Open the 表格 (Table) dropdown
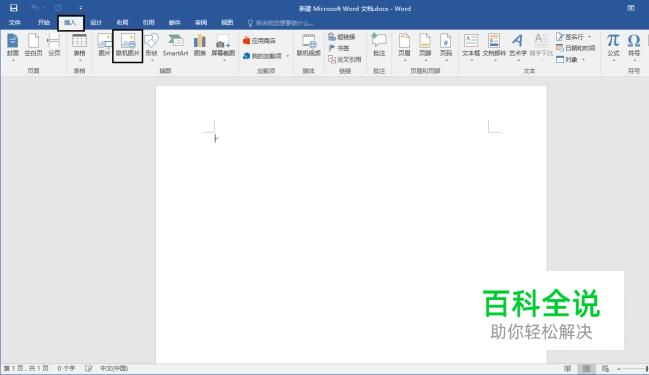 [x=79, y=47]
